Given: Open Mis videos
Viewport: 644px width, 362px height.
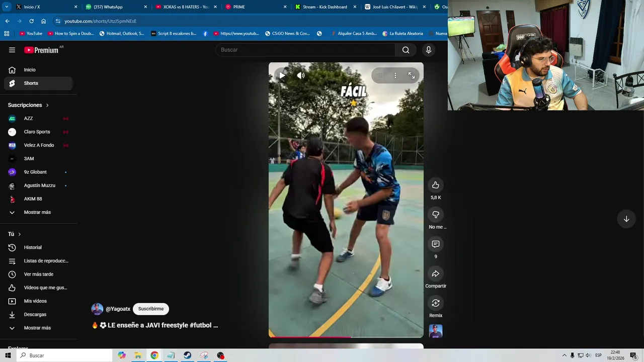Looking at the screenshot, I should pos(38,301).
